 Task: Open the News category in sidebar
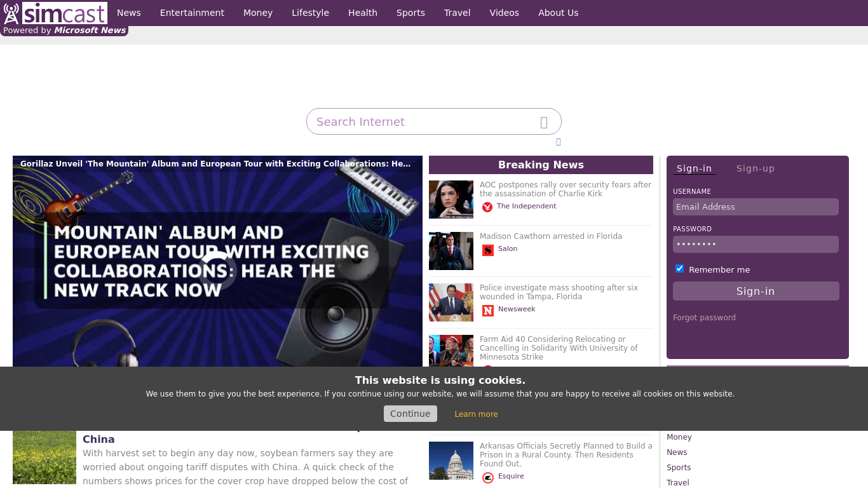point(677,452)
